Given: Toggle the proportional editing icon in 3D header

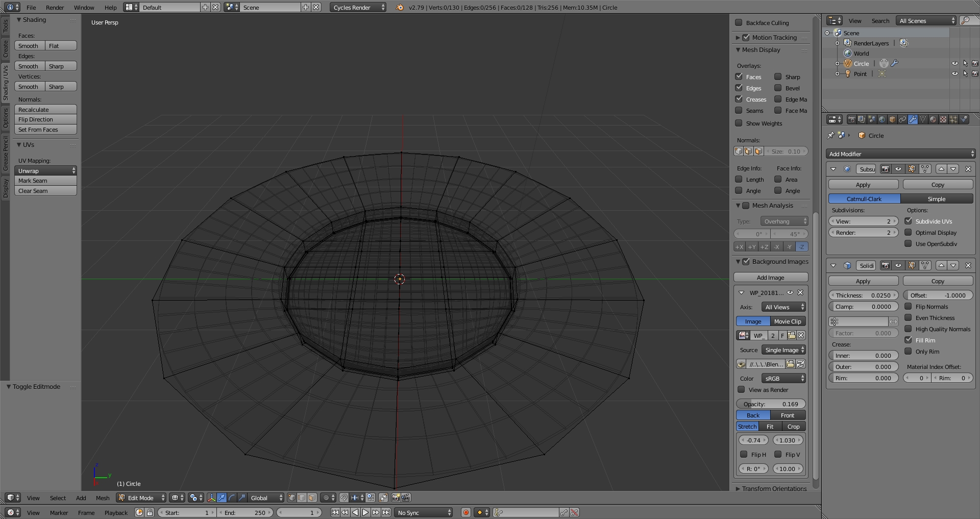Looking at the screenshot, I should [326, 498].
